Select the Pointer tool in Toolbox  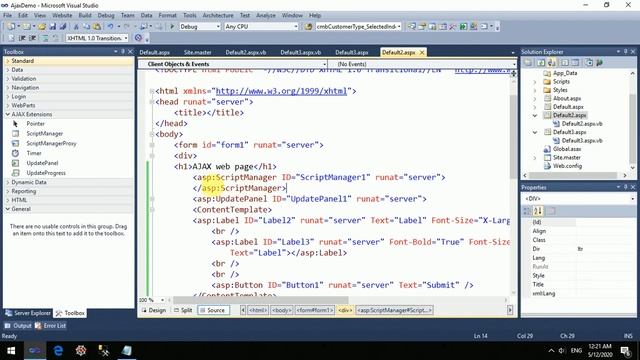point(36,124)
